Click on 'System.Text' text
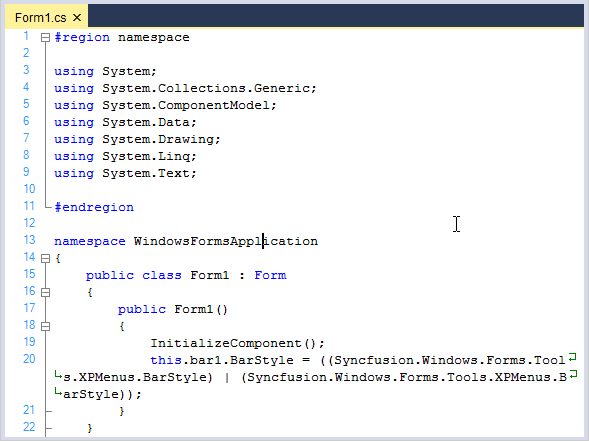The image size is (589, 441). (x=146, y=173)
